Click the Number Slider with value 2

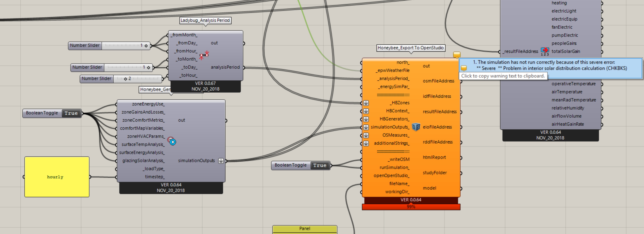121,79
